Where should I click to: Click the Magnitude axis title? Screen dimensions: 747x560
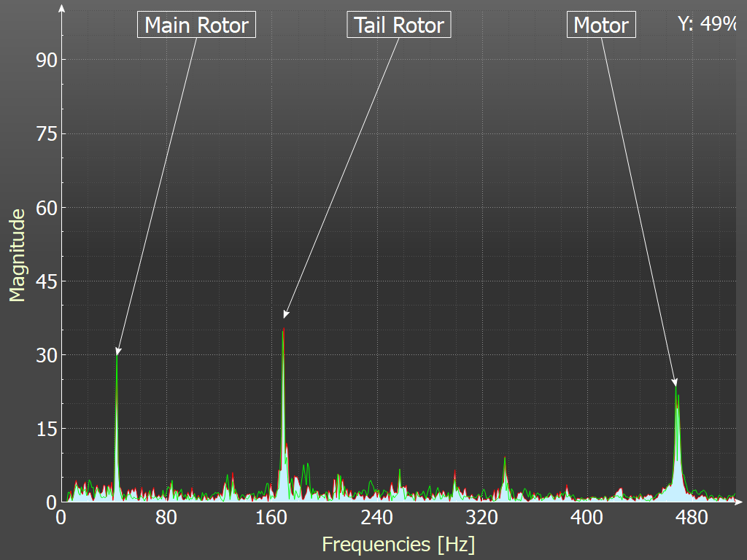[17, 255]
